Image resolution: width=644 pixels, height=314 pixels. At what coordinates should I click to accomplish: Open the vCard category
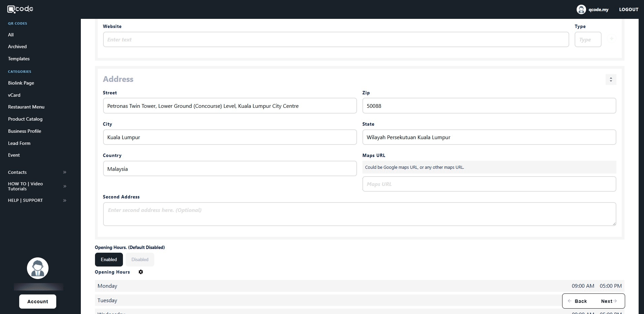pos(14,95)
